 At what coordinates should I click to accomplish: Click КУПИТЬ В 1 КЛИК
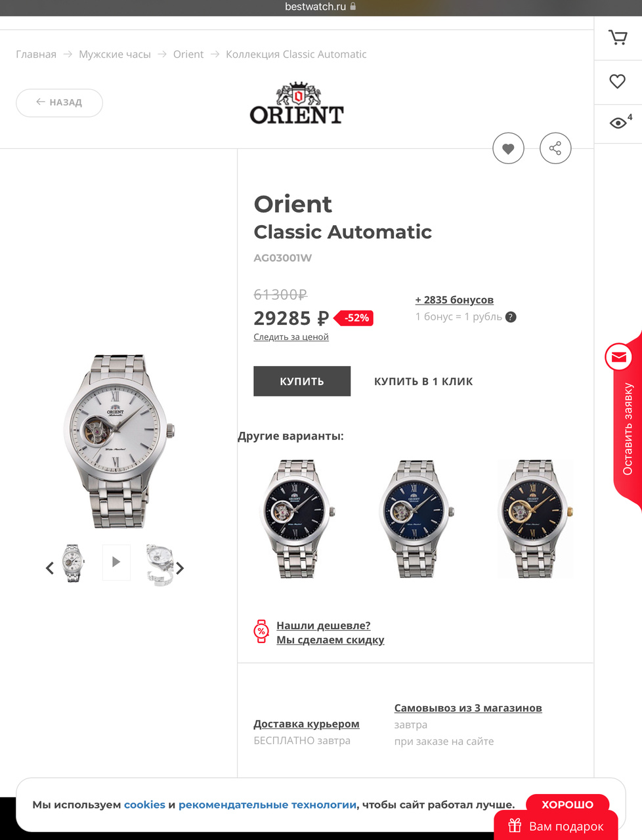[x=423, y=382]
